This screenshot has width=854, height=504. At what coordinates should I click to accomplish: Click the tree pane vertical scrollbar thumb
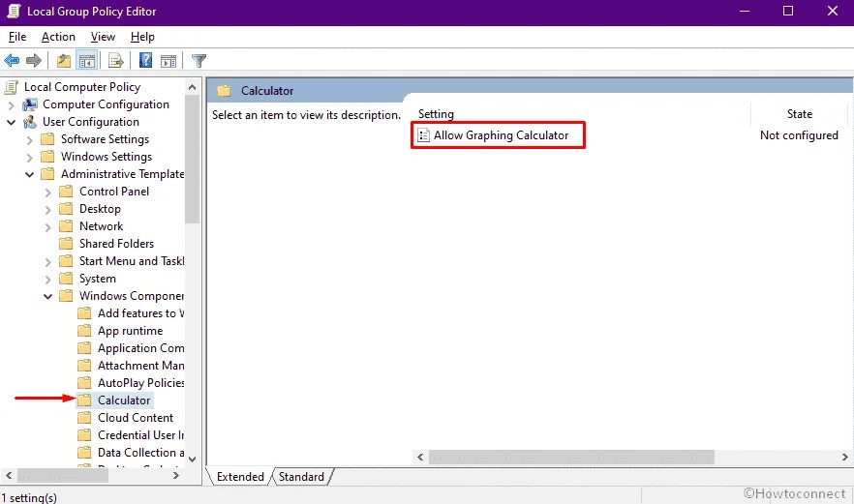[193, 159]
